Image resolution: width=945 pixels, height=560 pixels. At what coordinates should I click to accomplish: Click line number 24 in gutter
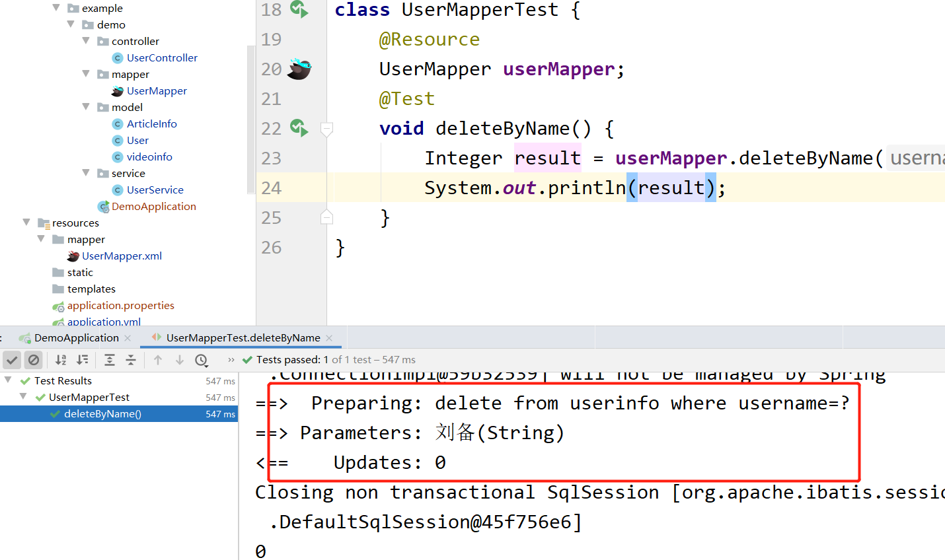tap(271, 188)
